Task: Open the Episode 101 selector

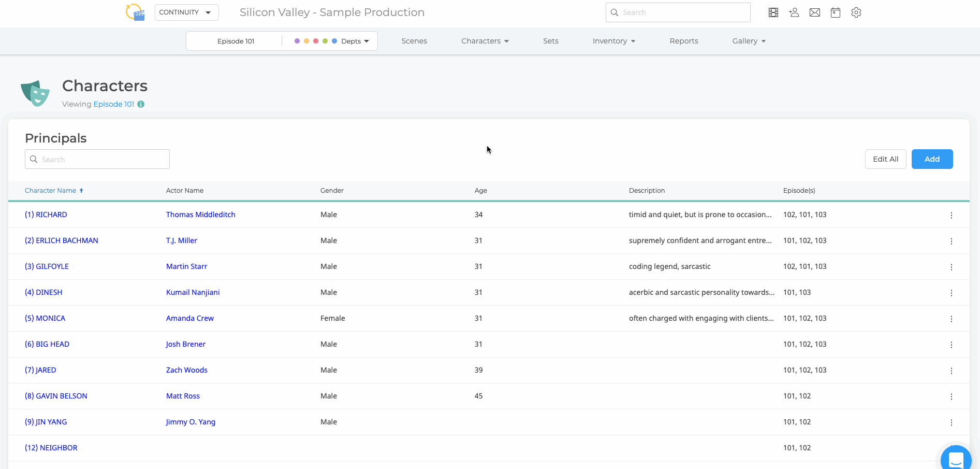Action: (x=236, y=41)
